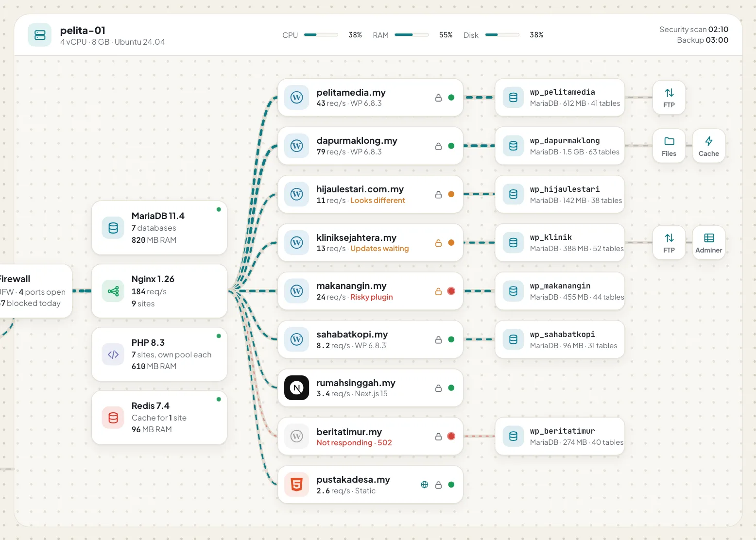Click the Nginx 1.26 share icon
Screen dimensions: 756x540
click(113, 291)
